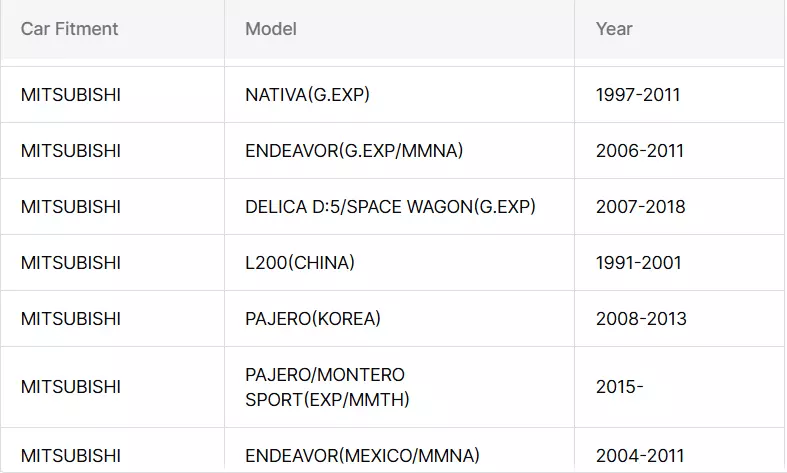Screen dimensions: 787x473
Task: Select the ENDEAVOR(G.EXP/MMNA) model cell
Action: tap(354, 151)
